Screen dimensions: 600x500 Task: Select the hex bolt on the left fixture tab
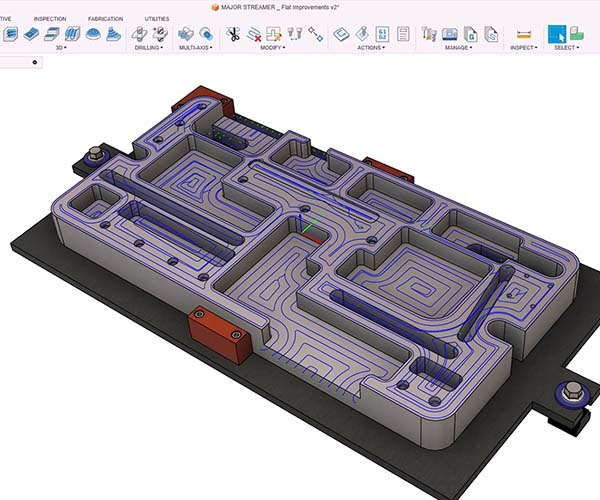[95, 153]
